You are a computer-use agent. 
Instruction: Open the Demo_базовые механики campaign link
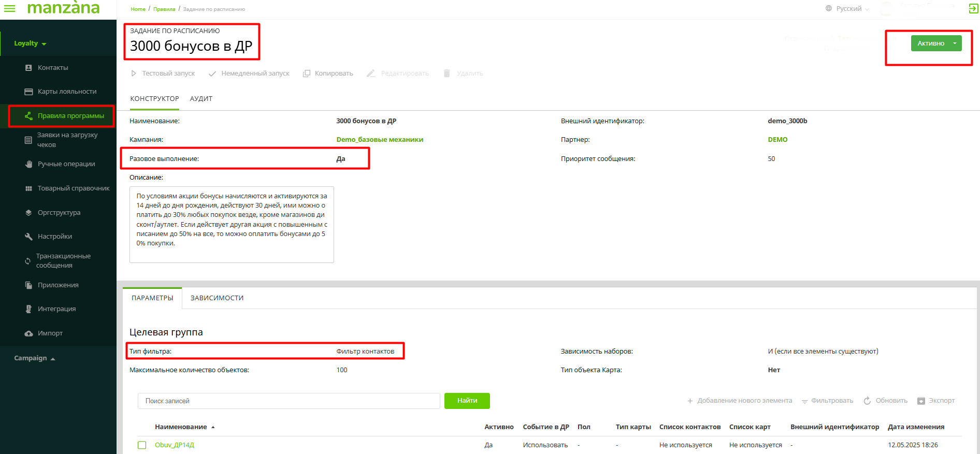(380, 140)
